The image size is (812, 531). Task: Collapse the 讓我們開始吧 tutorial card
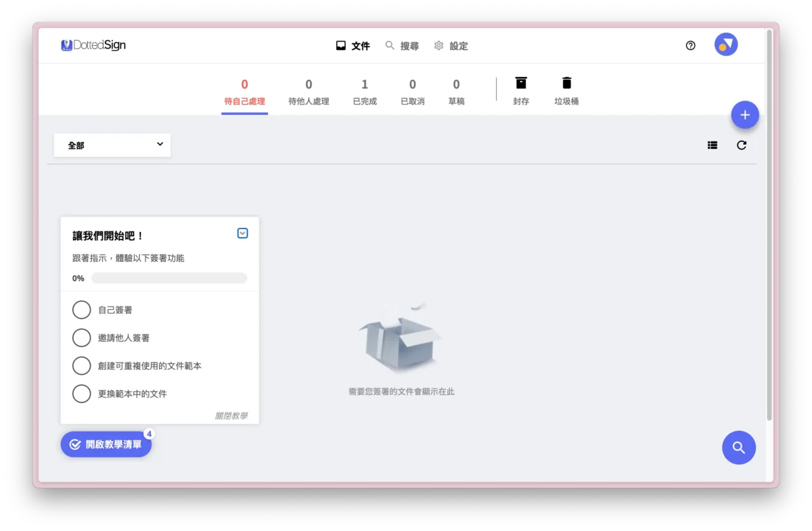coord(242,233)
